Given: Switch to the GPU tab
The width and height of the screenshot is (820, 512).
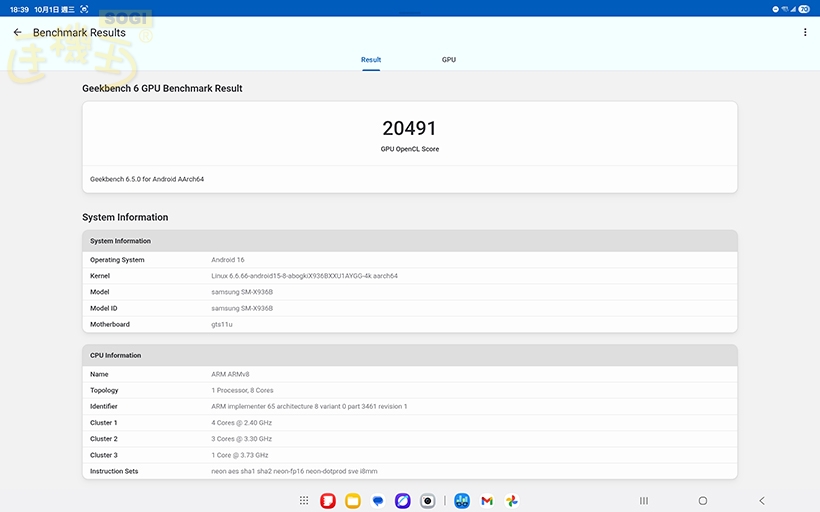Looking at the screenshot, I should coord(449,60).
